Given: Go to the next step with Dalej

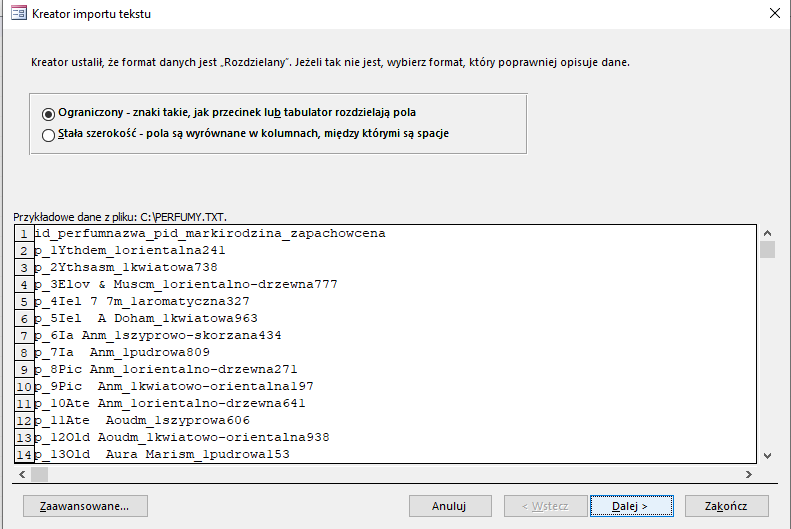Looking at the screenshot, I should [x=632, y=506].
